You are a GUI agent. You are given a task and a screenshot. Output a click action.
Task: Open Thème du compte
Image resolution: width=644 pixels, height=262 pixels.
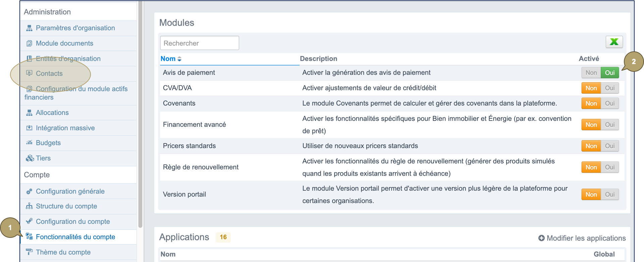coord(63,252)
